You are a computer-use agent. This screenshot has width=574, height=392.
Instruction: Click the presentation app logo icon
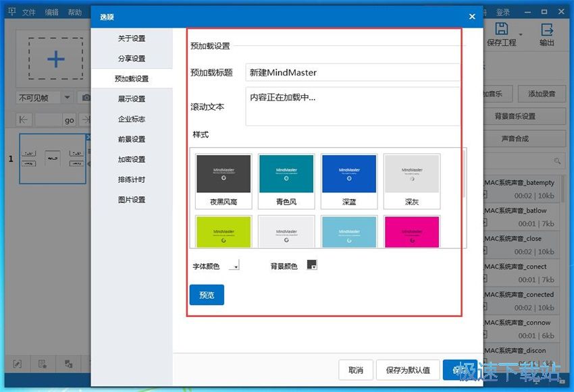point(12,11)
